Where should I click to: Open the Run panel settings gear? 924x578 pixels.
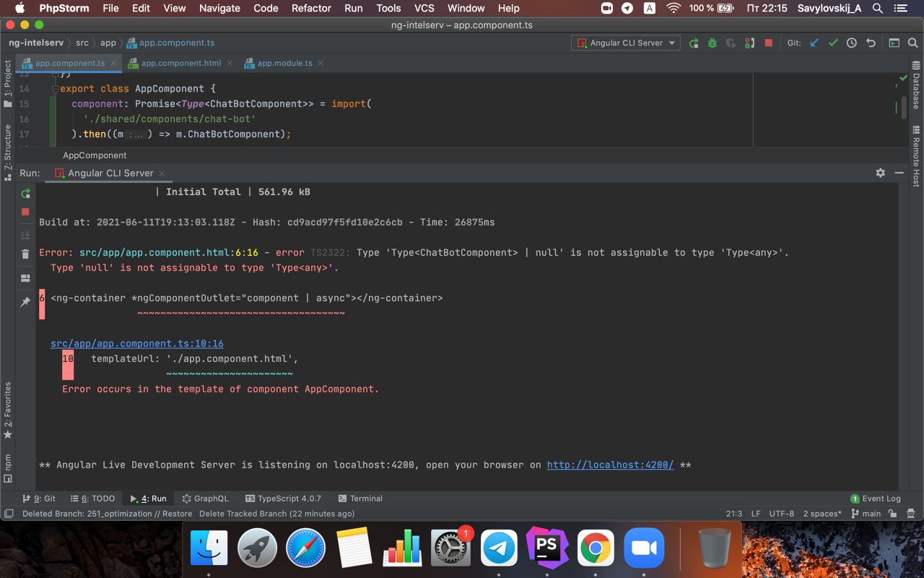point(880,173)
